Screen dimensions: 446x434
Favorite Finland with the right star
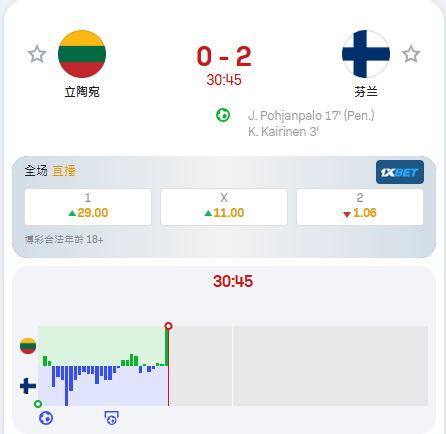click(x=411, y=54)
